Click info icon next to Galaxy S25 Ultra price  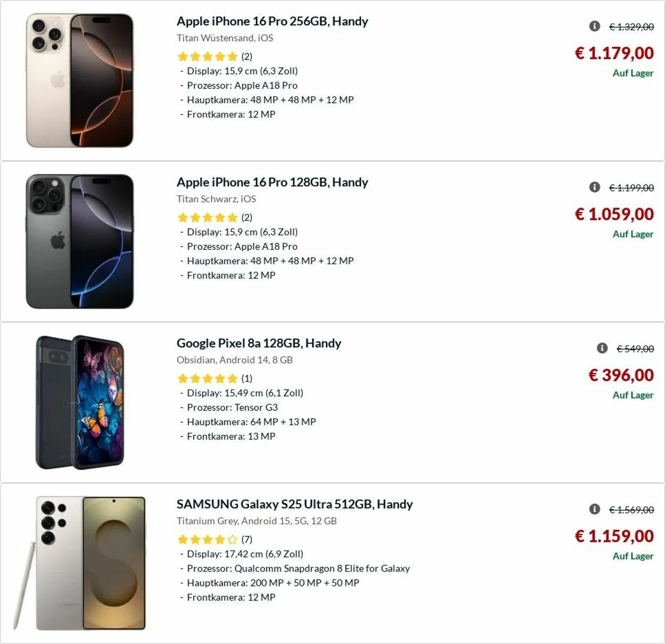[595, 509]
